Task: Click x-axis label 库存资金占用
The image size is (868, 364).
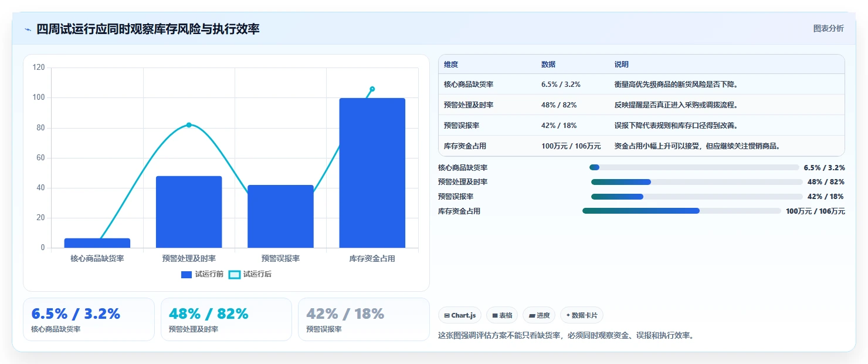Action: 372,258
